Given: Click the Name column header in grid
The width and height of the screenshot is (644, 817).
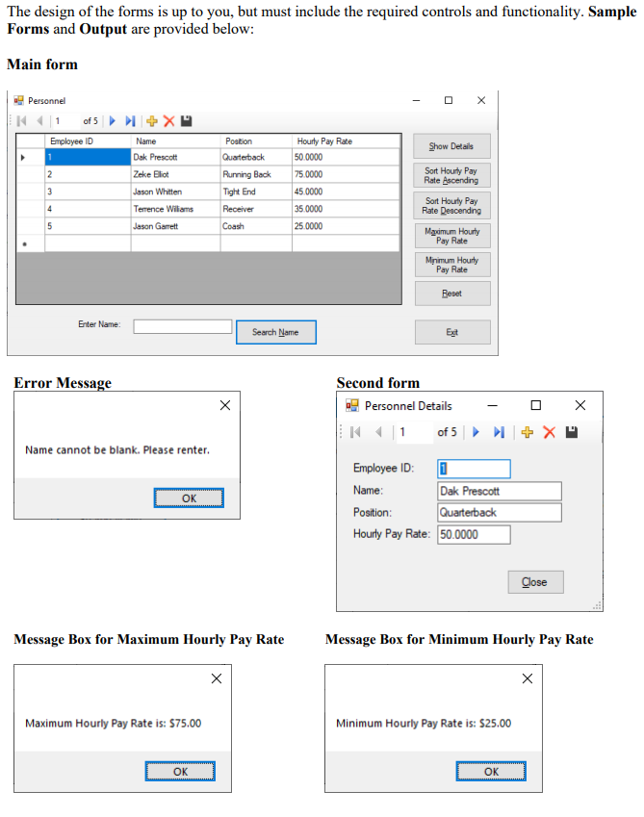Looking at the screenshot, I should coord(175,141).
